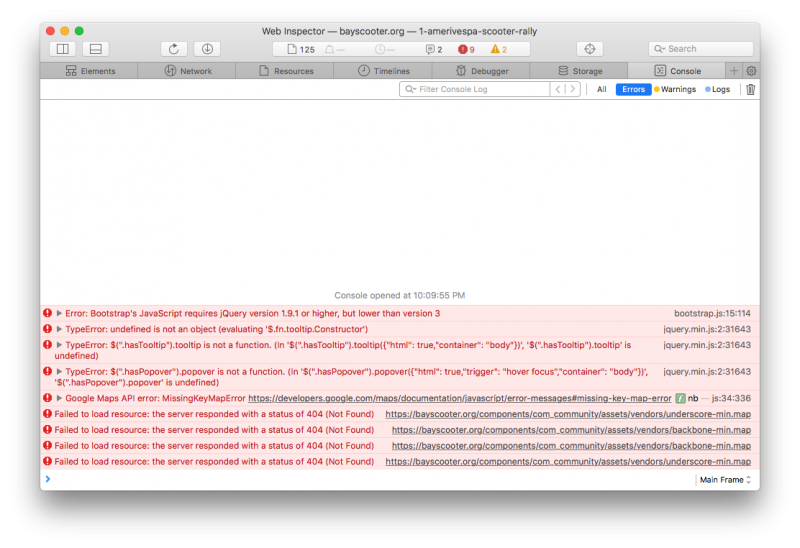Go to previous filter match arrow
The height and width of the screenshot is (548, 800).
558,89
